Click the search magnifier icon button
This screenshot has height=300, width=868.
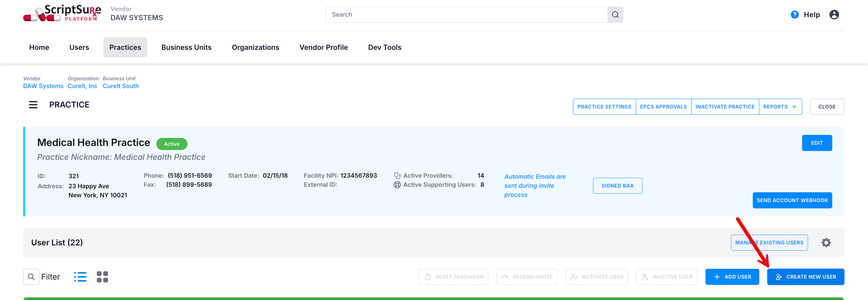coord(615,15)
